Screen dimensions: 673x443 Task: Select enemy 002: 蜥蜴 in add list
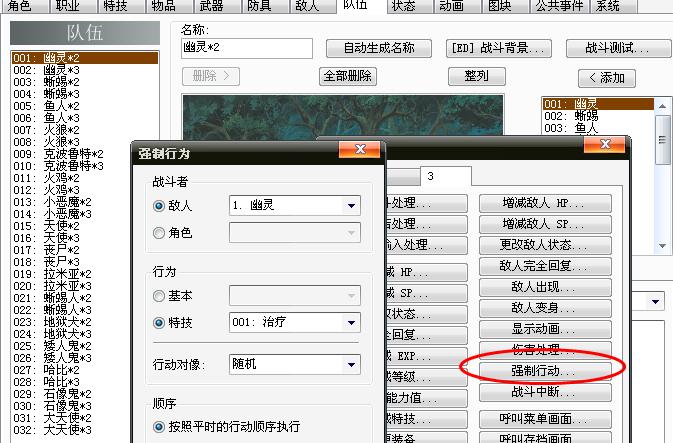598,116
